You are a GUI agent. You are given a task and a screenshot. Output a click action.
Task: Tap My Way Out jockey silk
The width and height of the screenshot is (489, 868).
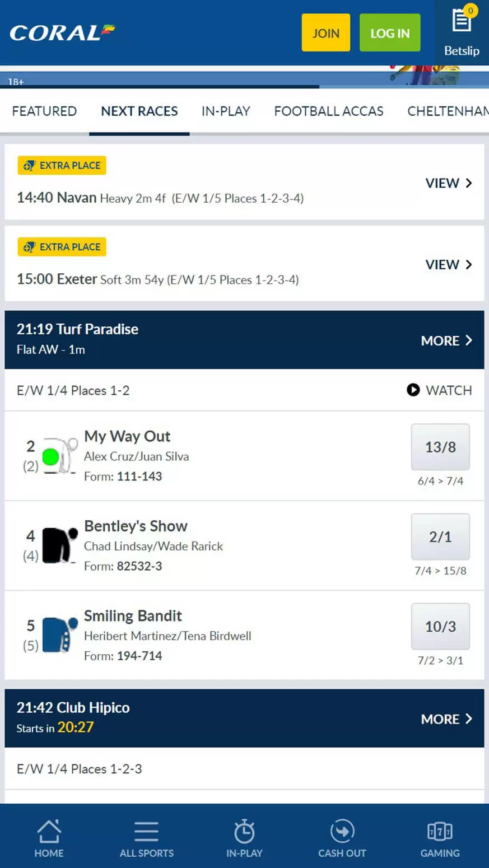click(x=59, y=456)
